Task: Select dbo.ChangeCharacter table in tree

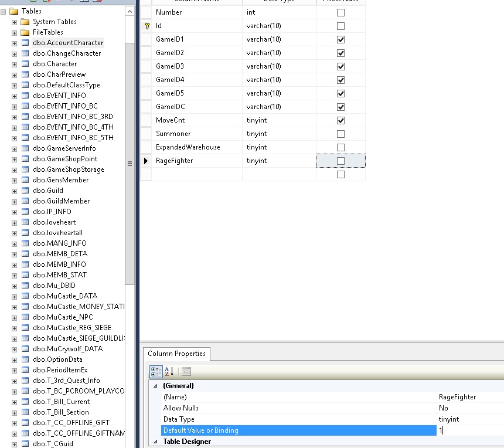Action: (x=67, y=53)
